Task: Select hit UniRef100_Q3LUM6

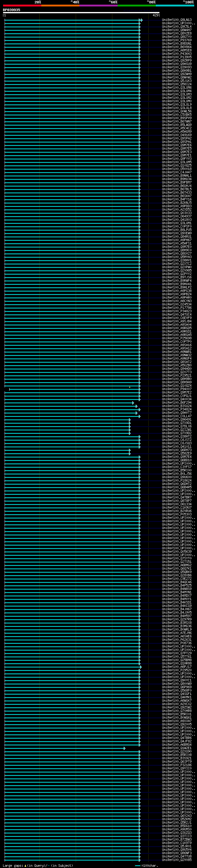Action: (x=177, y=88)
